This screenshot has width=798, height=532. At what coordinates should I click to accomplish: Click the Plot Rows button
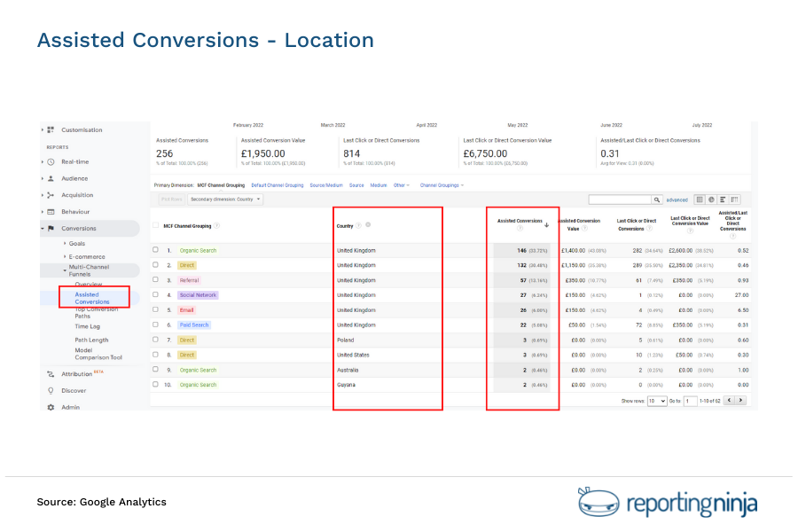pyautogui.click(x=171, y=199)
